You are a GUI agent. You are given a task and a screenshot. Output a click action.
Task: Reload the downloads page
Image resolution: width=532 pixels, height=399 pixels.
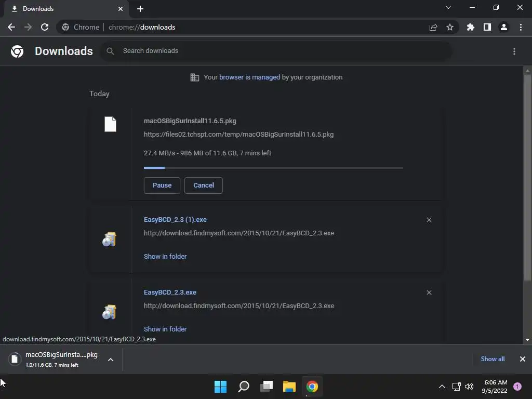tap(45, 27)
